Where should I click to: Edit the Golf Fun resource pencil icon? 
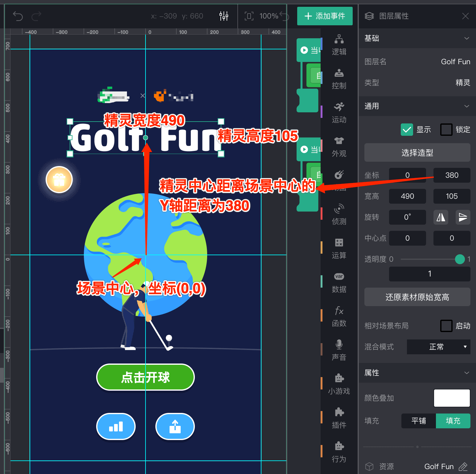click(463, 466)
